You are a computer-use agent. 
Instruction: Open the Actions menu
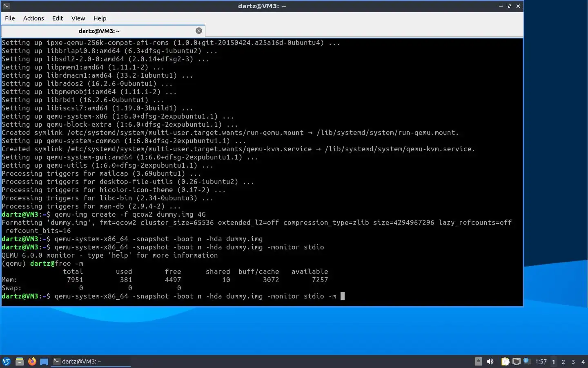point(33,18)
